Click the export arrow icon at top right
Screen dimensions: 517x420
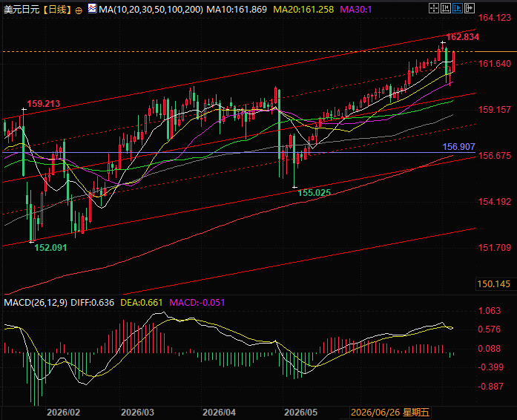(470, 8)
